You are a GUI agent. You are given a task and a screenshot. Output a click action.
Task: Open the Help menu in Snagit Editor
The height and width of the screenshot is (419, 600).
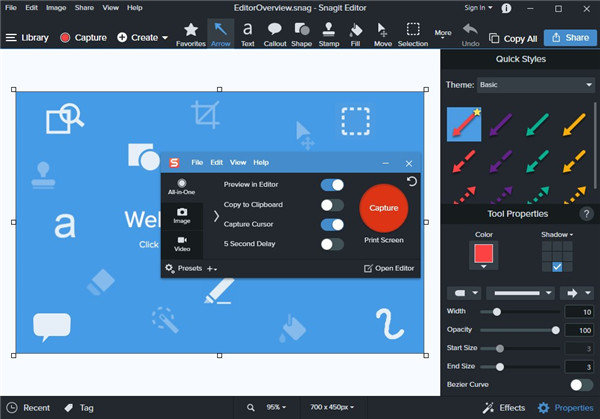pos(134,8)
